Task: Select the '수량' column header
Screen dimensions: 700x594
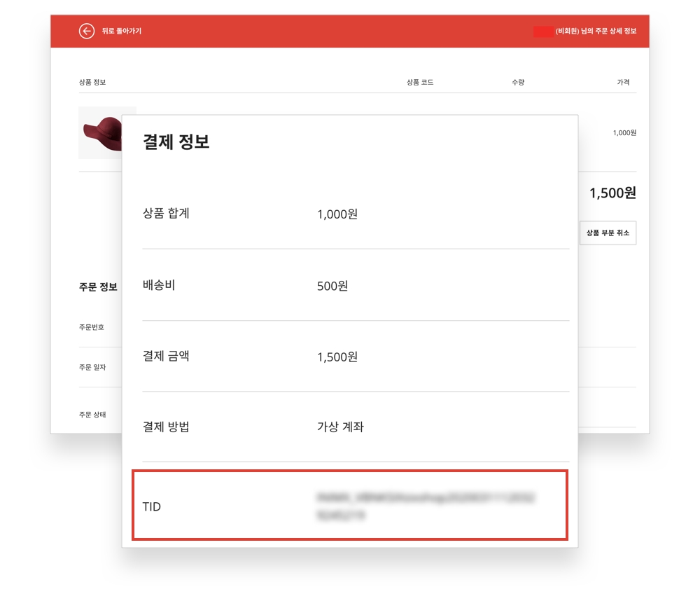Action: tap(518, 83)
